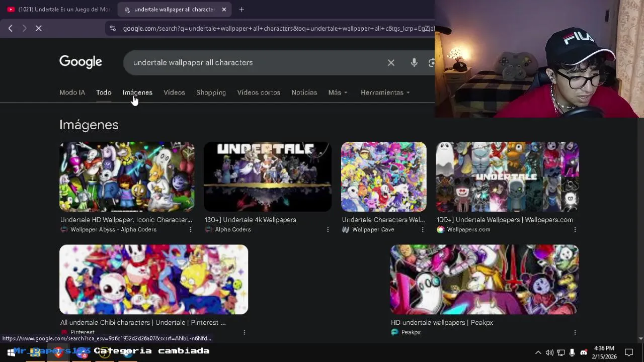Open options for Wallpaper Cave result
644x362 pixels.
tap(423, 230)
